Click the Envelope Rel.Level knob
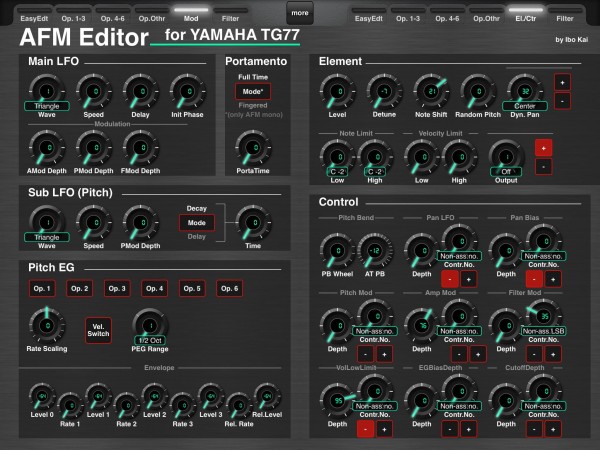The height and width of the screenshot is (450, 600). [267, 397]
